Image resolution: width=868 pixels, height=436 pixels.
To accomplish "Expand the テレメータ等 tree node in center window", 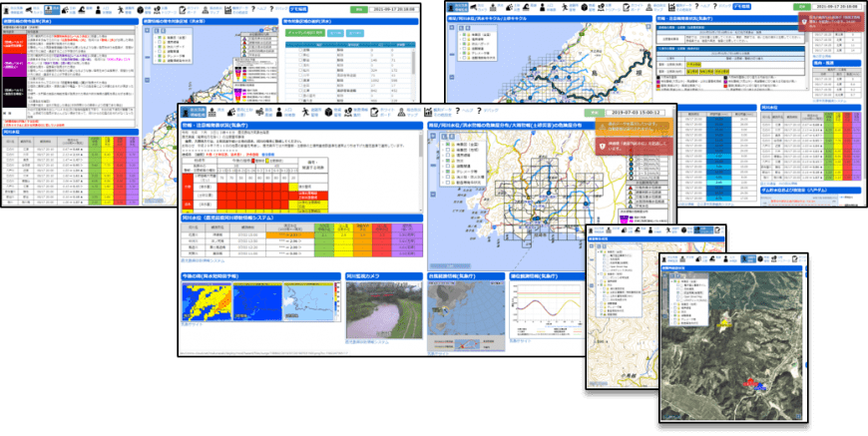I will 442,172.
